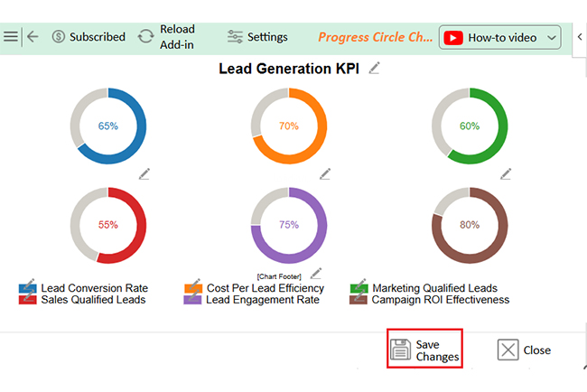Edit the Chart Footer pencil icon
This screenshot has width=587, height=392.
click(316, 273)
